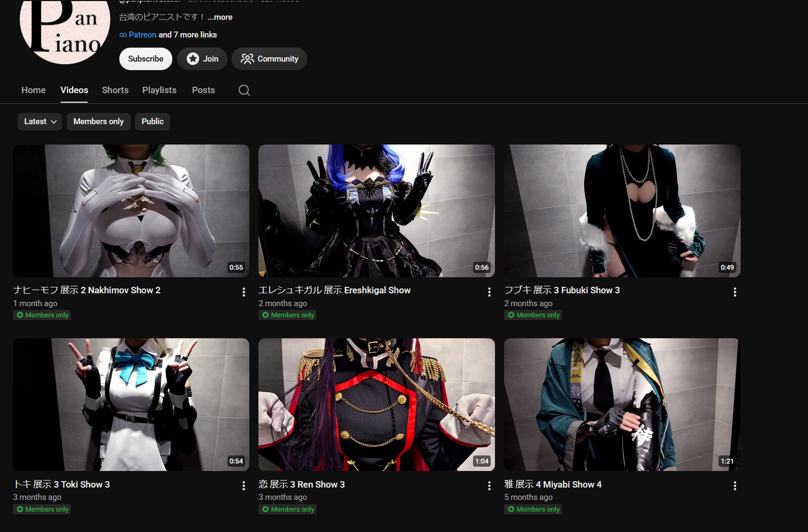Open Ren Show 3 video title
This screenshot has height=532, width=808.
point(302,484)
